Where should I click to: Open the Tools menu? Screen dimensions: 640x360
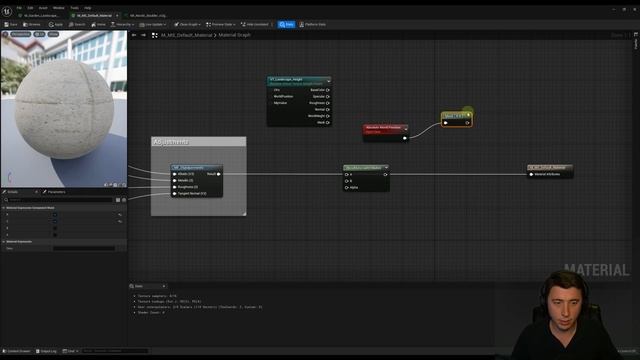pyautogui.click(x=74, y=8)
